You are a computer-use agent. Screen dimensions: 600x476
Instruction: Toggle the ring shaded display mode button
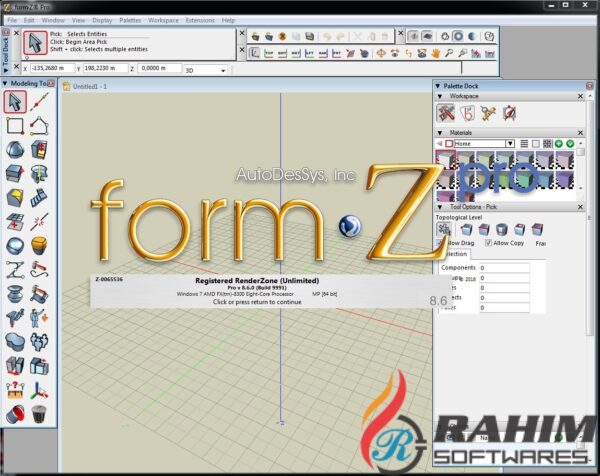click(x=458, y=36)
